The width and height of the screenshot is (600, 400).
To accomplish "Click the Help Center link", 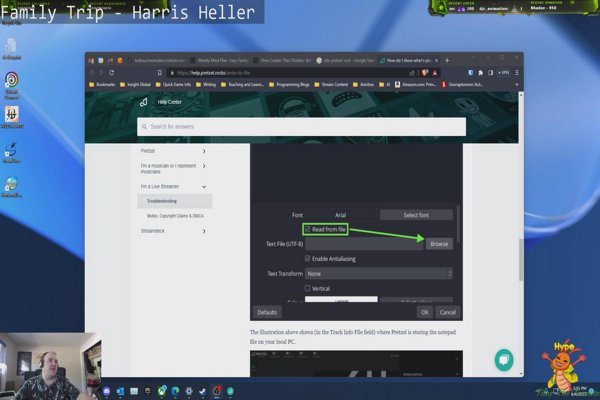I will (170, 102).
